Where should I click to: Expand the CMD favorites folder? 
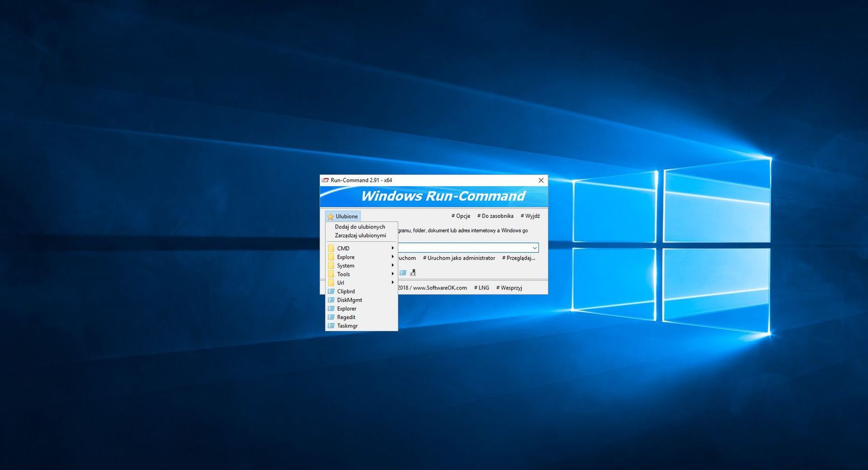(x=361, y=248)
